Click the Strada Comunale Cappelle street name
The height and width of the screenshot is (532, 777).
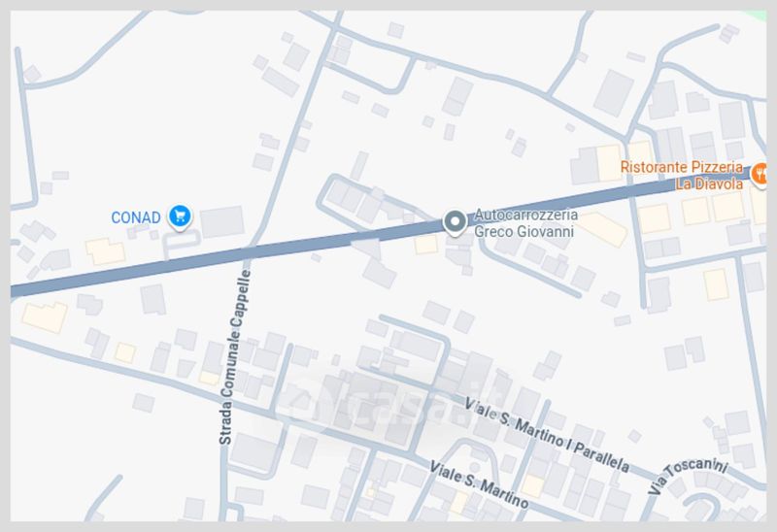point(236,356)
